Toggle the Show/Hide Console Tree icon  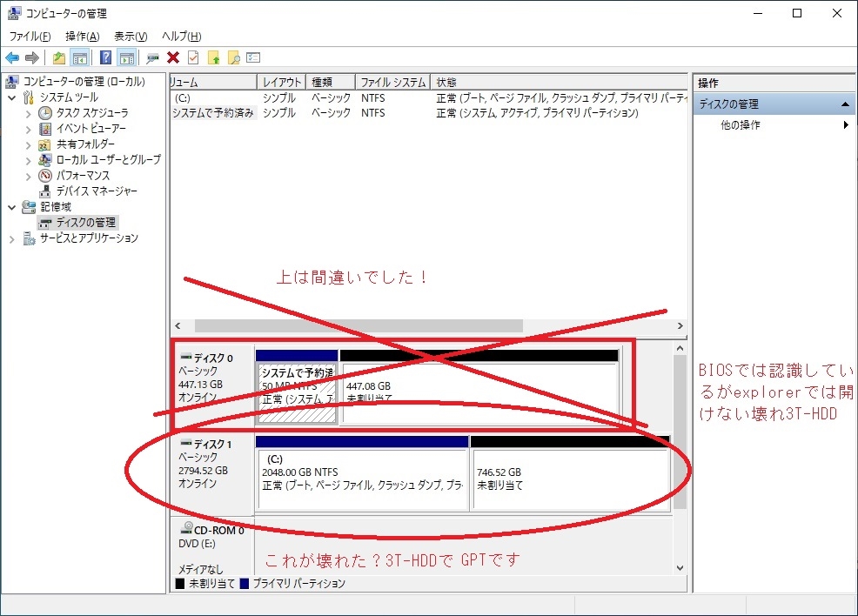click(x=80, y=57)
